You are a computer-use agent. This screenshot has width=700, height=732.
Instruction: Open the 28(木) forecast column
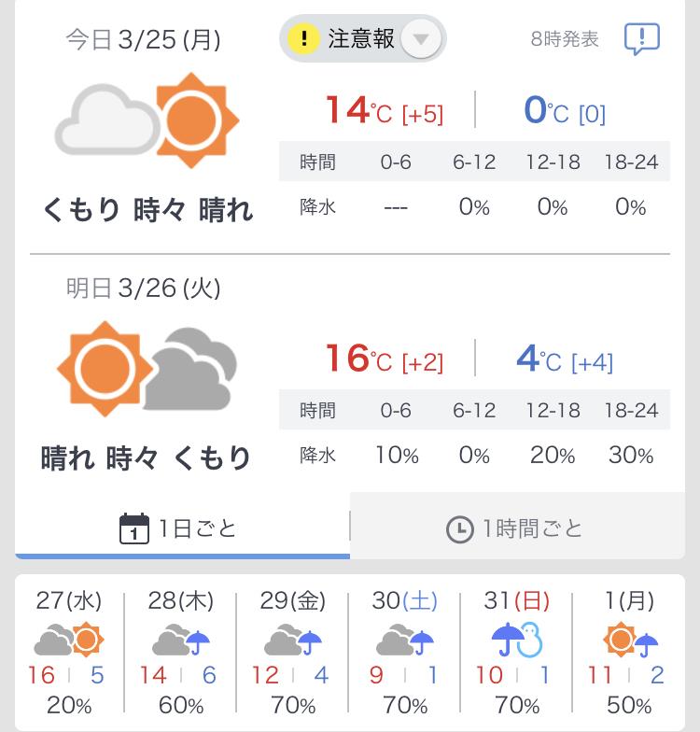(181, 652)
